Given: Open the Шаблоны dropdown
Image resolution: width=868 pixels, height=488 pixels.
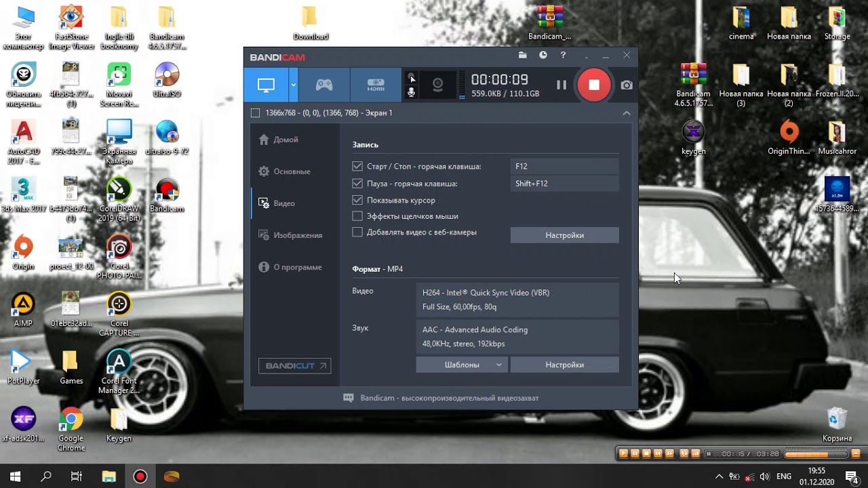Looking at the screenshot, I should (462, 365).
